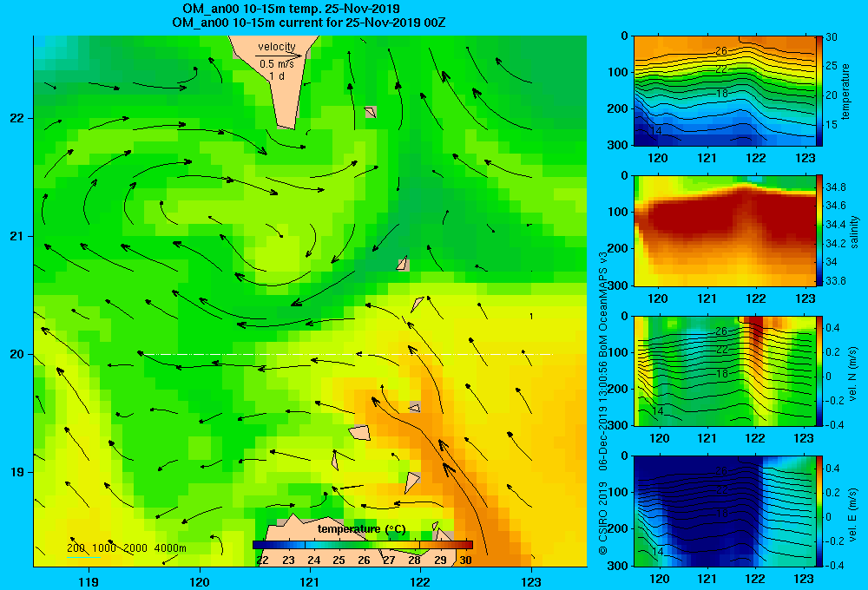This screenshot has width=868, height=590.
Task: Click the "© CSIRO 2019" copyright text
Action: 603,519
